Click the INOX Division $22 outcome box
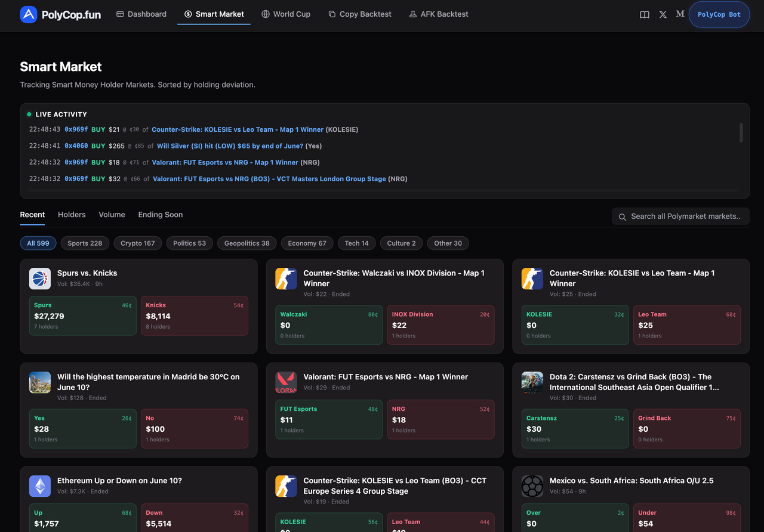Screen dimensions: 764x532 (440, 325)
